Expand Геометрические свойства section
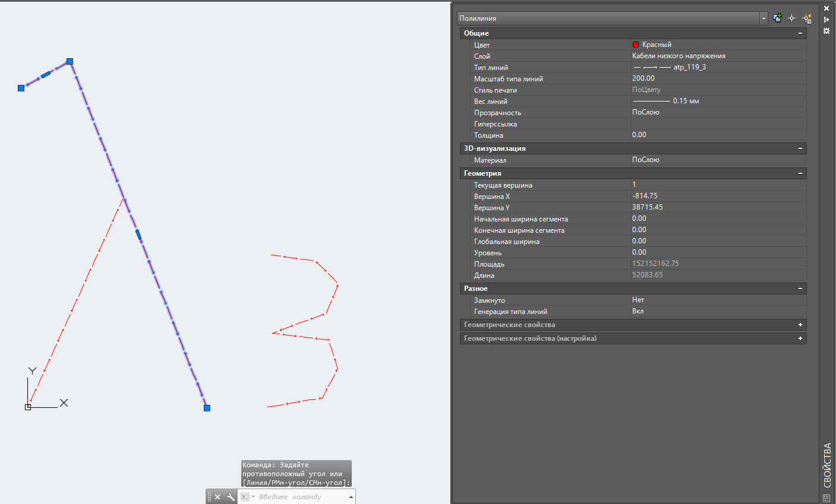 (800, 325)
